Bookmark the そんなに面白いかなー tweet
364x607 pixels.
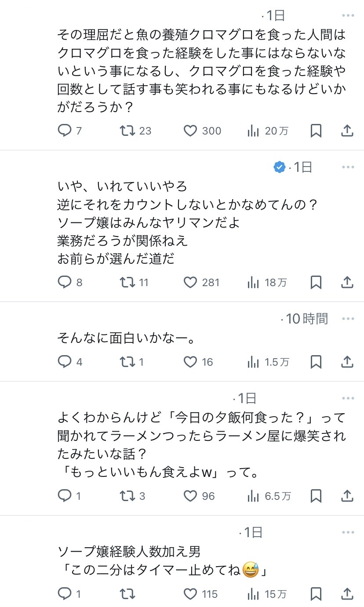tap(316, 362)
